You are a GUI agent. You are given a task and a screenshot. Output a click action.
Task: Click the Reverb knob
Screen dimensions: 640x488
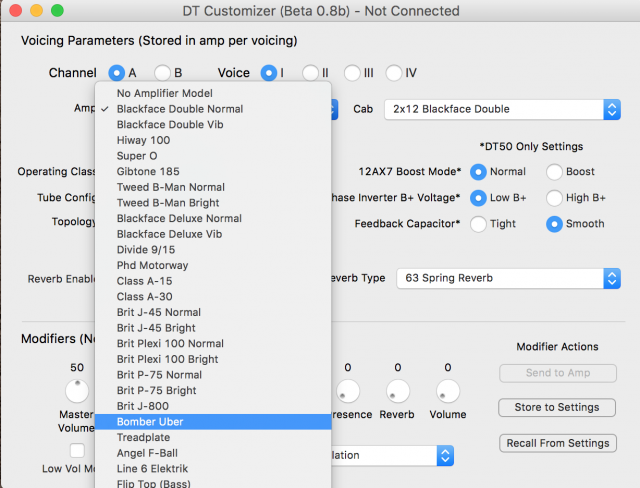398,391
